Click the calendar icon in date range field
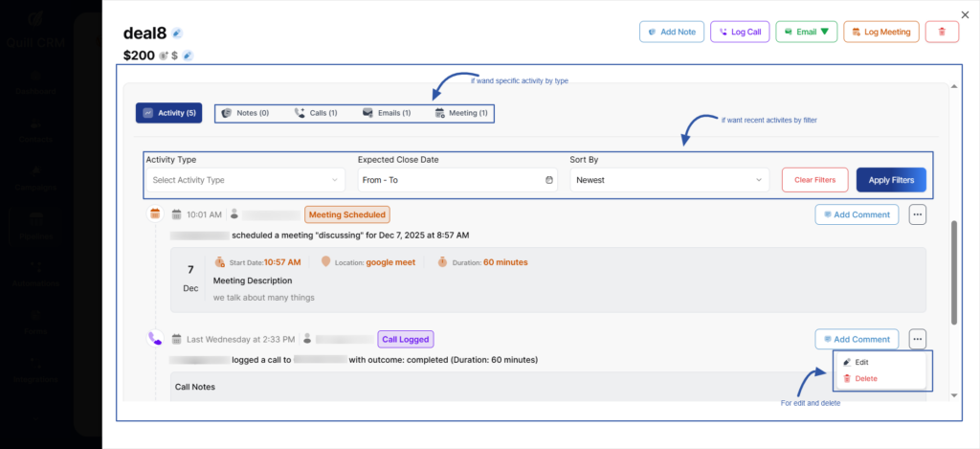This screenshot has width=980, height=449. tap(548, 180)
